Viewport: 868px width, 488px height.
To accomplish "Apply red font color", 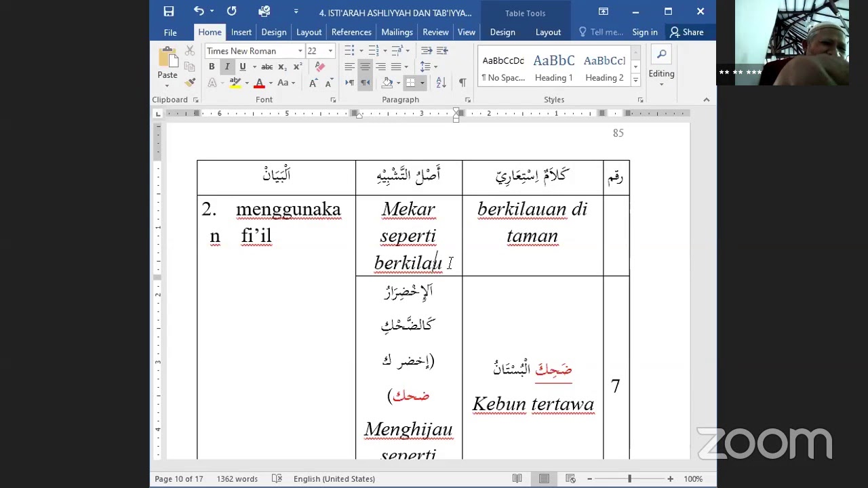I will pyautogui.click(x=259, y=83).
